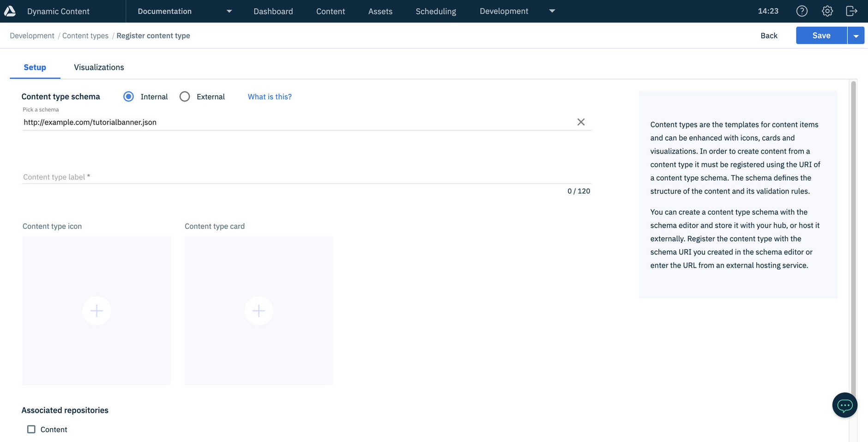The image size is (868, 442).
Task: Select the Internal schema radio button
Action: click(x=129, y=97)
